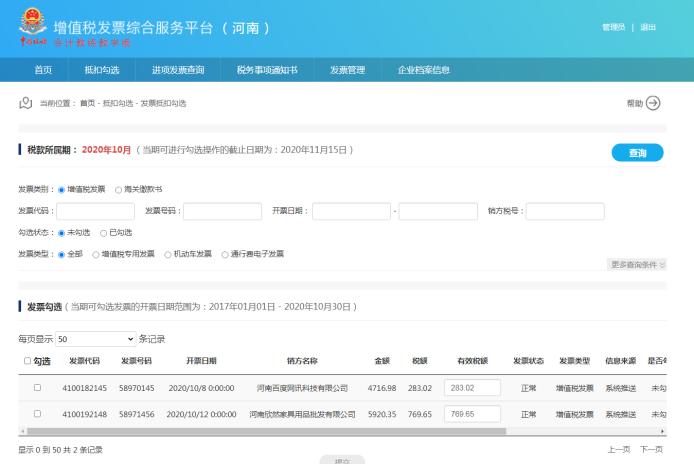
Task: Click the right arrow of horizontal scrollbar
Action: tap(663, 431)
